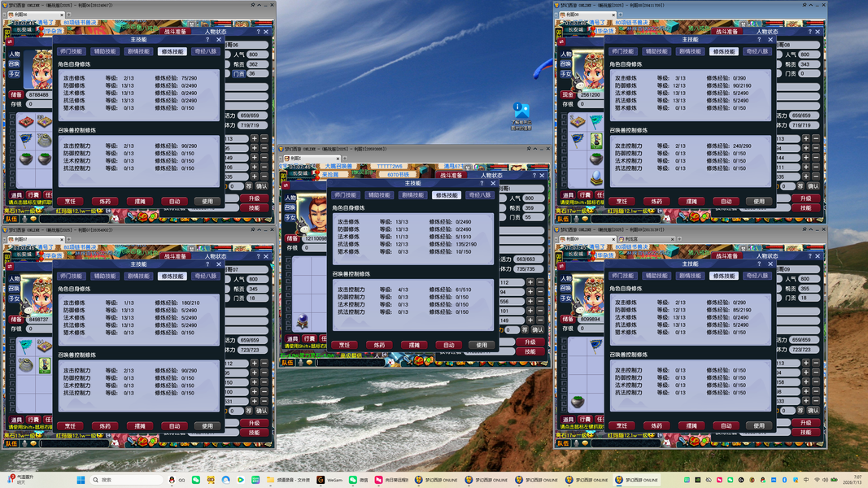Click 确认 button in 利哥I window
The height and width of the screenshot is (488, 868).
point(538,329)
